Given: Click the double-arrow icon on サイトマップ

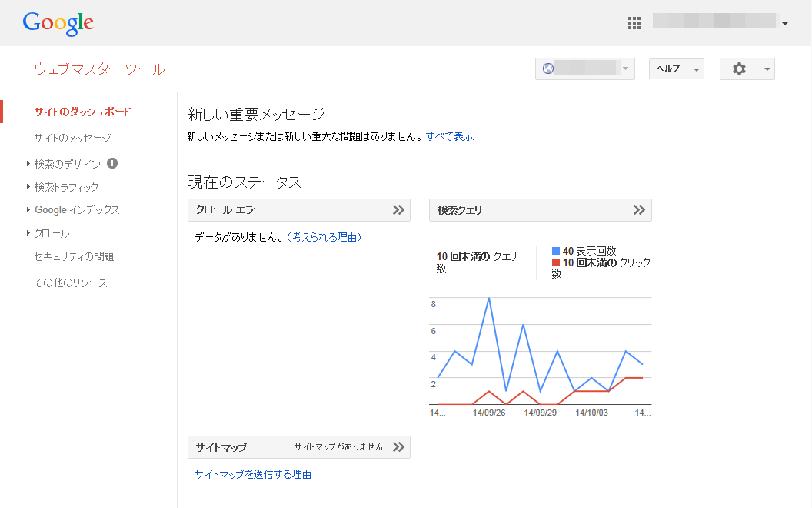Looking at the screenshot, I should click(398, 447).
